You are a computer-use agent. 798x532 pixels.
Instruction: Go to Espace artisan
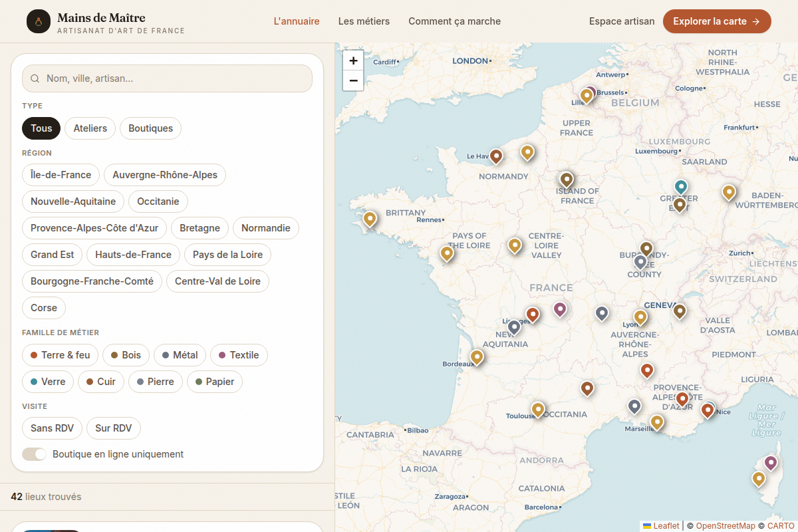pos(622,21)
